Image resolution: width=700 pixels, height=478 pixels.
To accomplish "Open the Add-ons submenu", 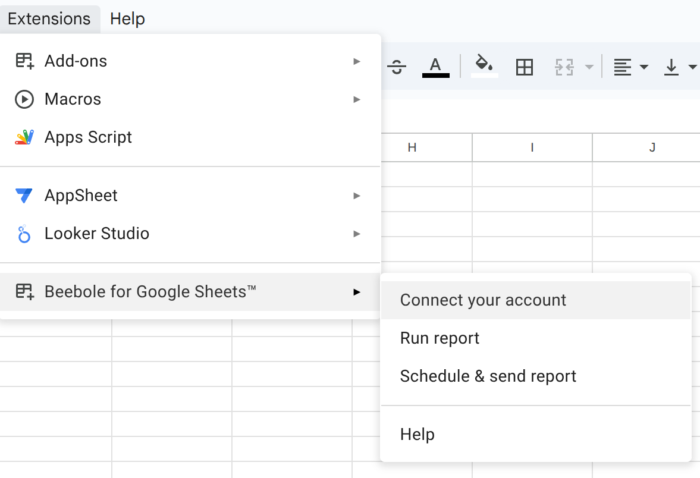I will pyautogui.click(x=190, y=61).
